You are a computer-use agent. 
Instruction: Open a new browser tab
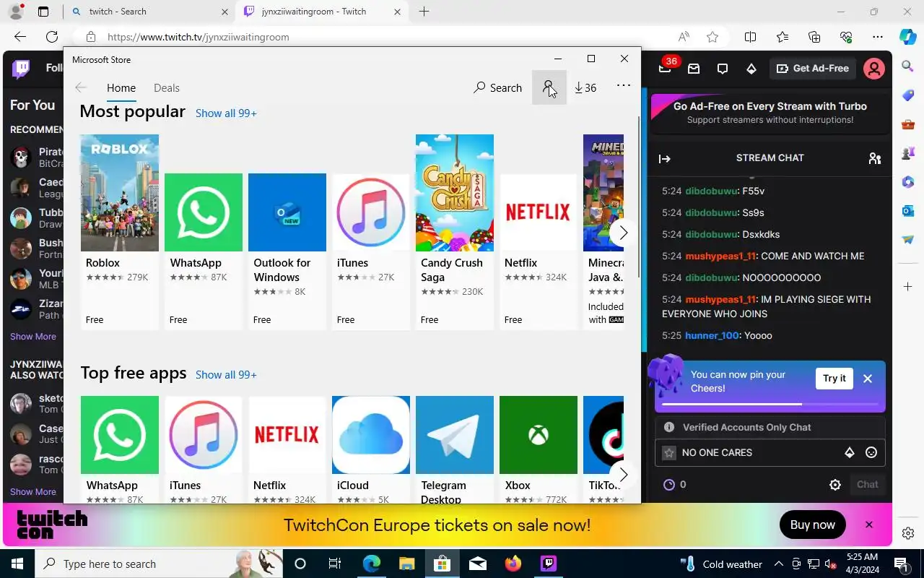click(424, 12)
